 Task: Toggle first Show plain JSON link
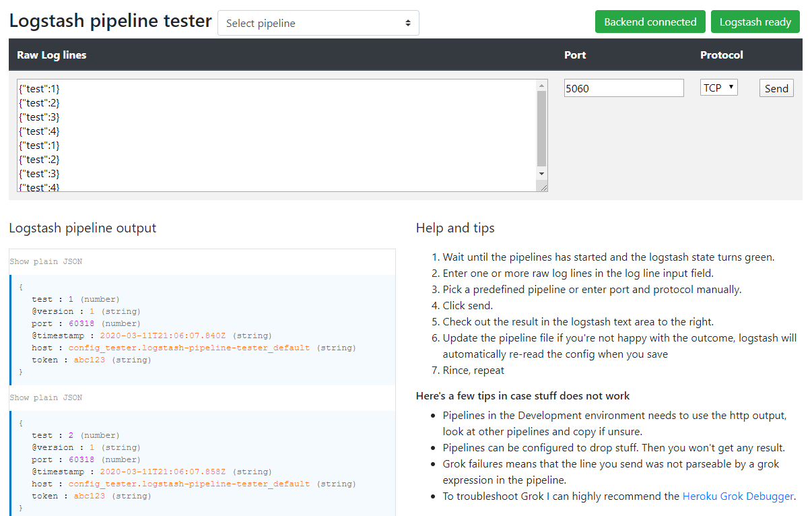point(46,261)
